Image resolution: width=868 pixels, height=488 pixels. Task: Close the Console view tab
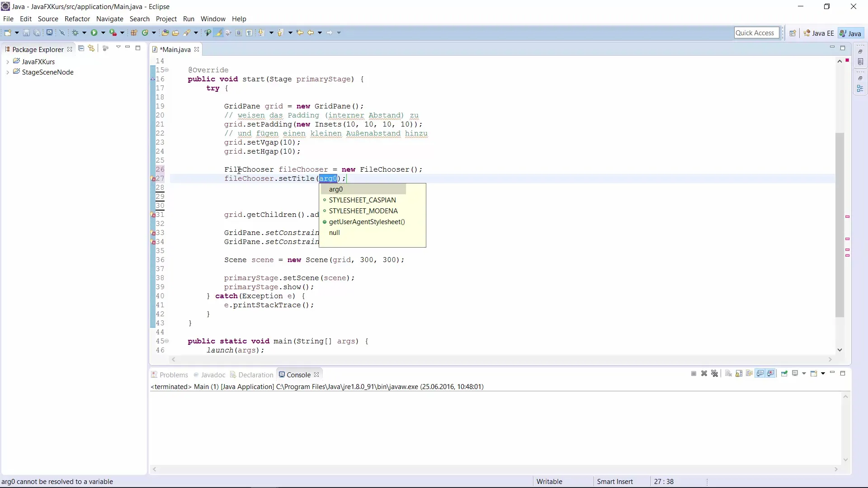click(x=316, y=375)
